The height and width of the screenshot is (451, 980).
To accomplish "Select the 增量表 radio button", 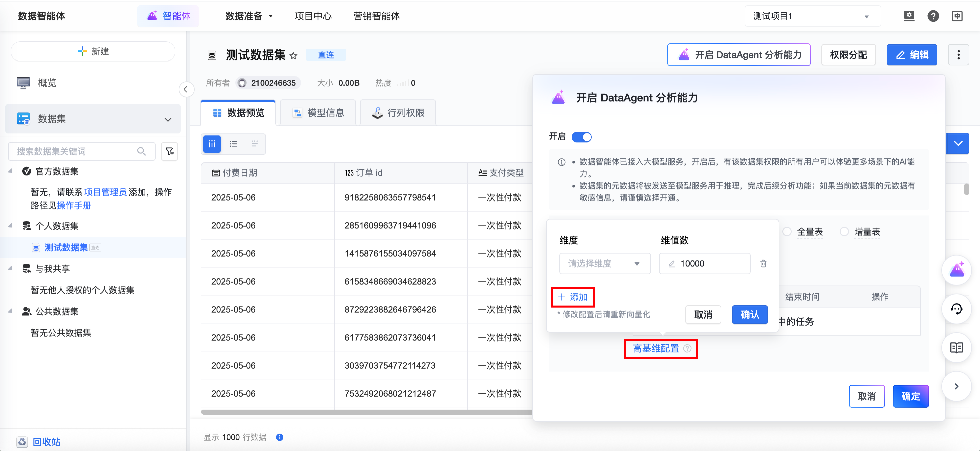I will [844, 232].
